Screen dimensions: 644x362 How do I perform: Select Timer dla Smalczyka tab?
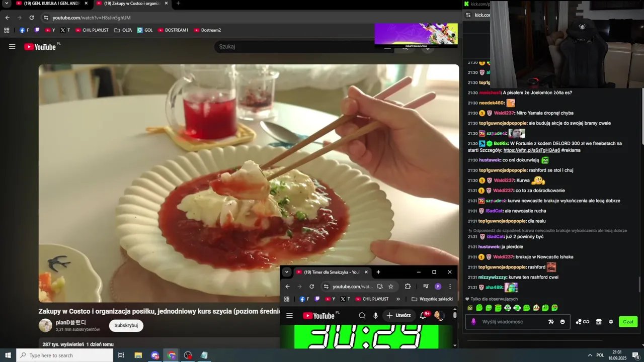pyautogui.click(x=332, y=272)
